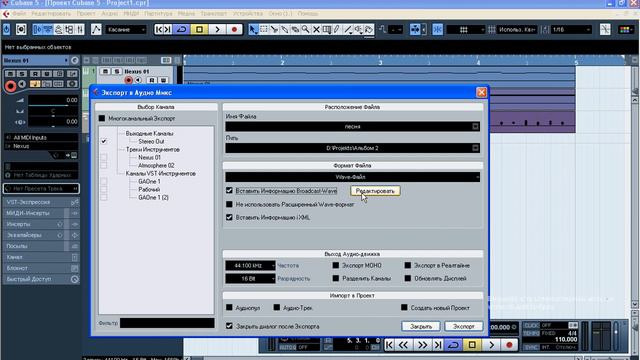
Task: Click Go to Previous Marker in top toolbar
Action: point(159,29)
